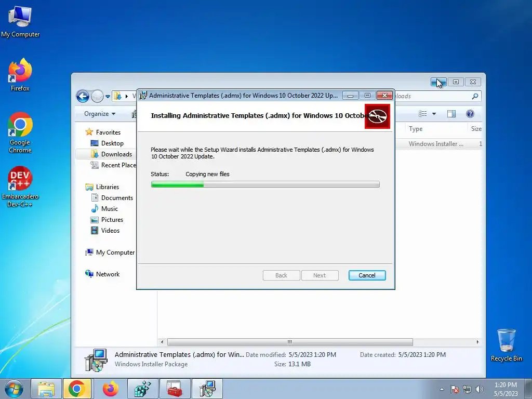Click the red installer banner logo
The image size is (532, 399).
(377, 116)
